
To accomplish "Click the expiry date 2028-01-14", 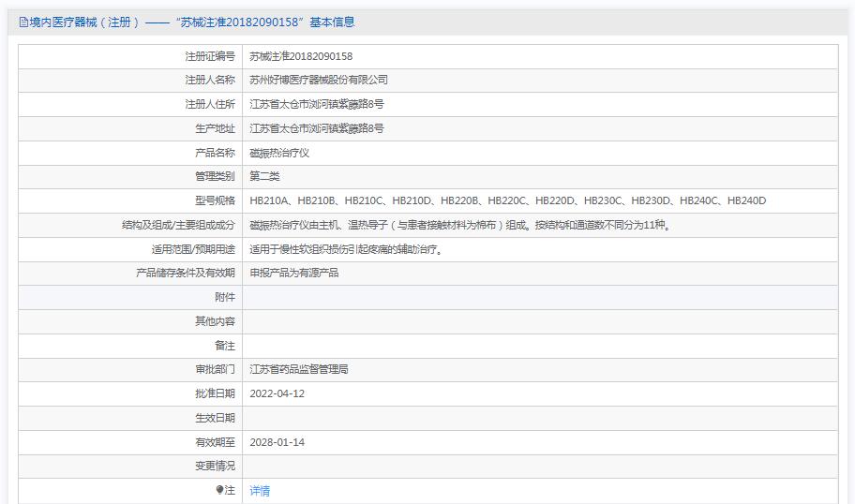I will pos(277,442).
